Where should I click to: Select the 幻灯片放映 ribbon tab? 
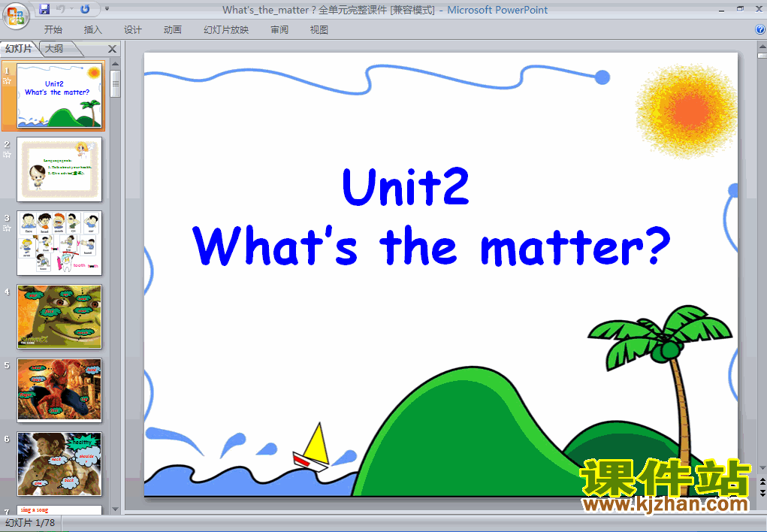click(226, 30)
